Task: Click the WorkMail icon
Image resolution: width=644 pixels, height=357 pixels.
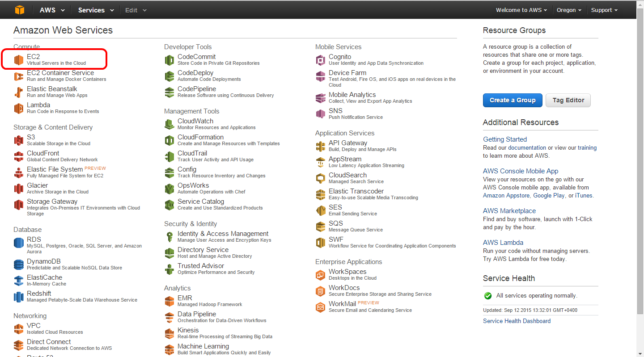Action: pyautogui.click(x=321, y=307)
